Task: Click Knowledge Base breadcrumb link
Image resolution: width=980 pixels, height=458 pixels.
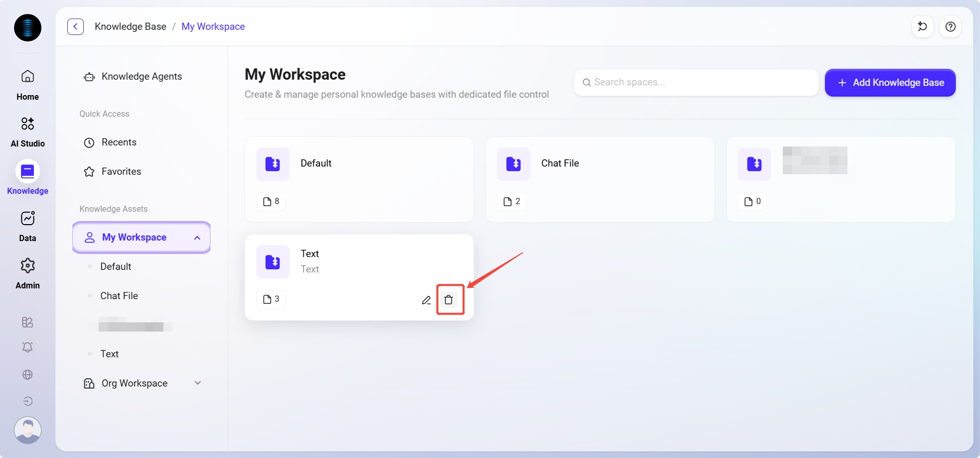Action: pyautogui.click(x=130, y=27)
